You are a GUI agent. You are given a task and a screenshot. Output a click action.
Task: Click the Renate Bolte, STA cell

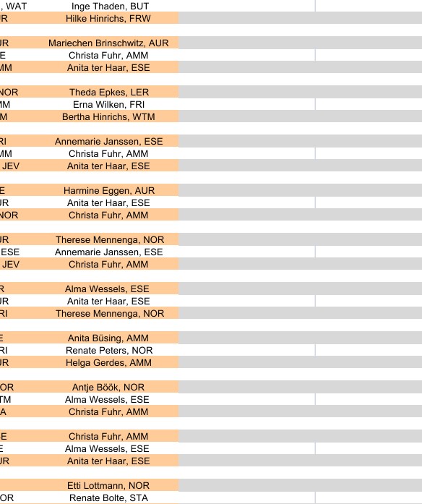(x=108, y=497)
